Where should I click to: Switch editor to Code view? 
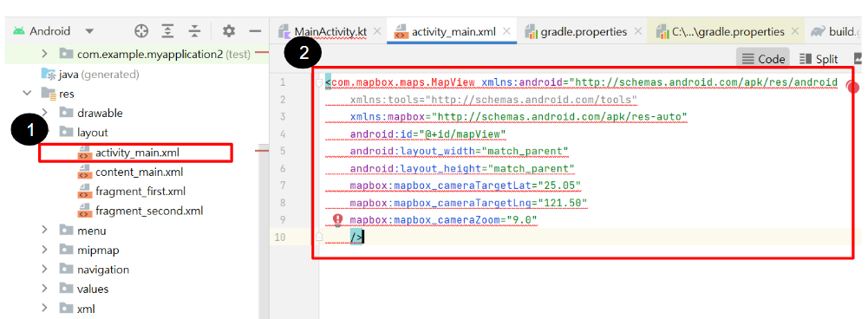coord(763,59)
